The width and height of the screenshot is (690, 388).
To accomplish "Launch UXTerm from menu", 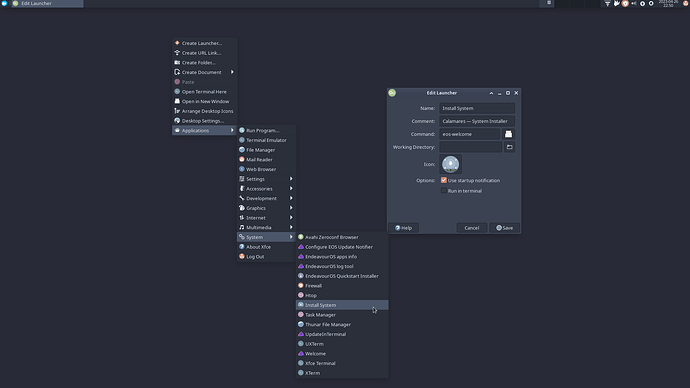I will (342, 344).
